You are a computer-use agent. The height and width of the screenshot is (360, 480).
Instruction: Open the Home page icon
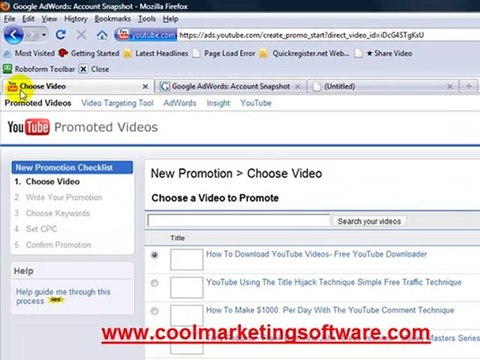tap(102, 35)
